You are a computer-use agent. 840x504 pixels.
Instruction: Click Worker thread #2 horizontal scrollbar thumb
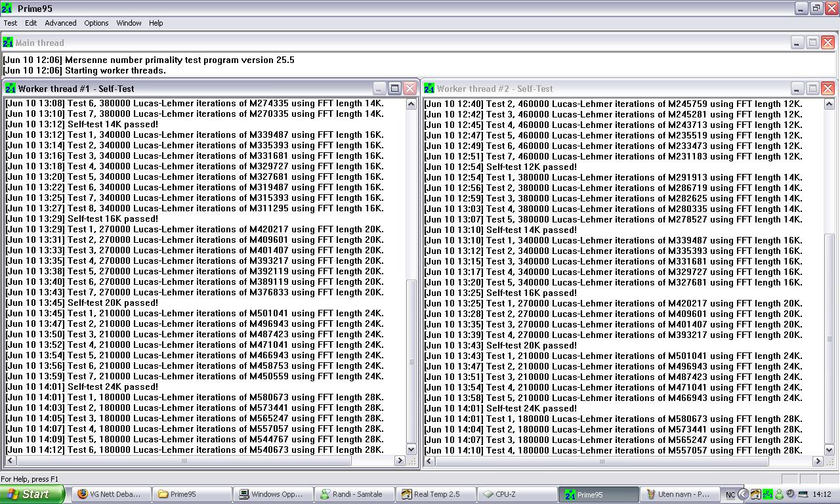coord(602,461)
